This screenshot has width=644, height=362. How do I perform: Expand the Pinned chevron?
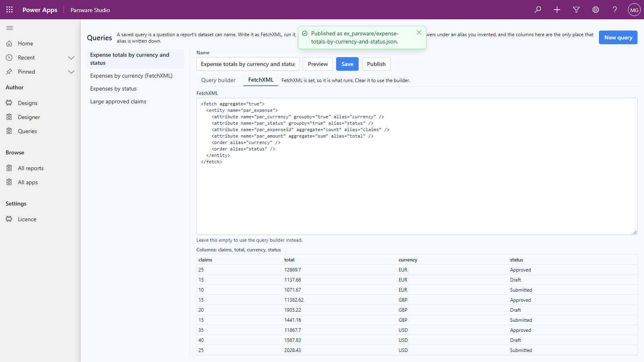(71, 72)
